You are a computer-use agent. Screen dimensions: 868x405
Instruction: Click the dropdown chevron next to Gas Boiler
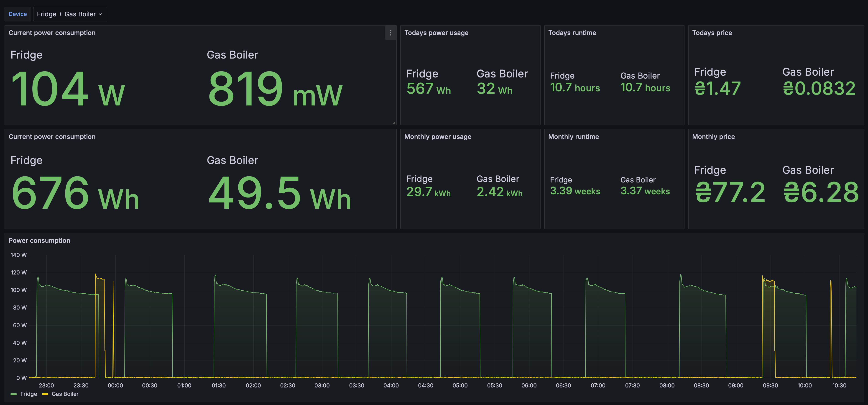point(100,14)
